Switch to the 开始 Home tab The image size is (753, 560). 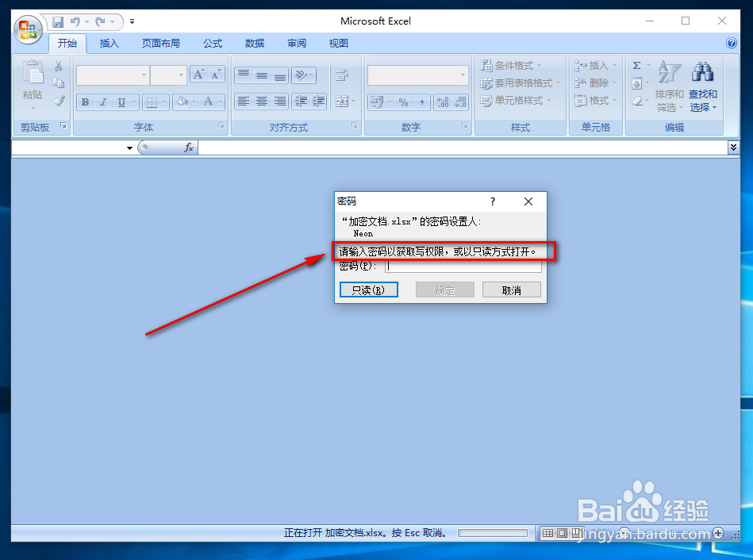point(67,44)
